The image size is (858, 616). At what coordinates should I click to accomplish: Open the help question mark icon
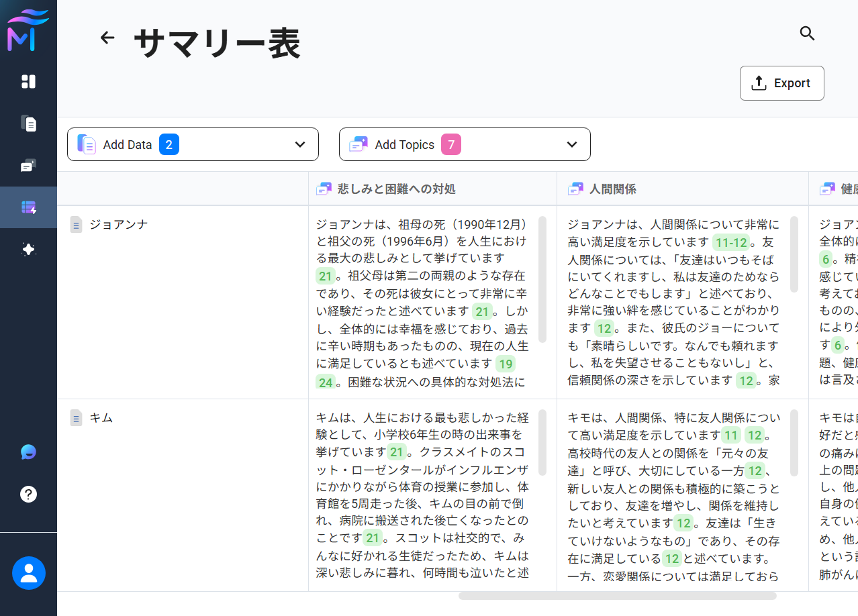tap(28, 494)
